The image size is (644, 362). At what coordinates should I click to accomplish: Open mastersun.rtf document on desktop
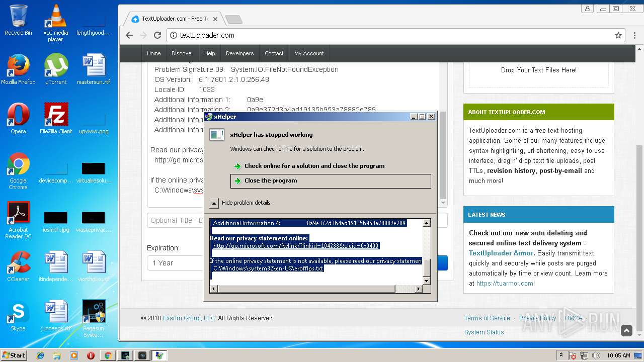pyautogui.click(x=94, y=69)
